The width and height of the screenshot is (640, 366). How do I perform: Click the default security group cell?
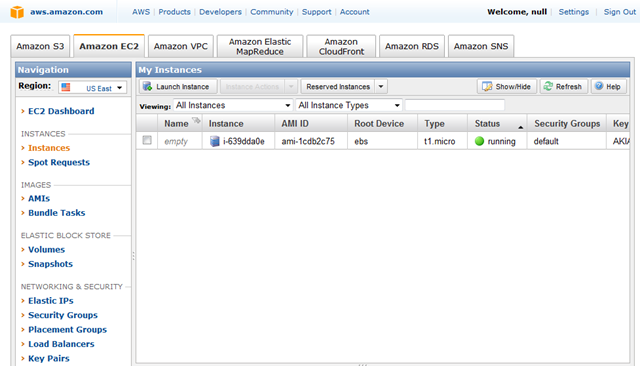pos(546,141)
